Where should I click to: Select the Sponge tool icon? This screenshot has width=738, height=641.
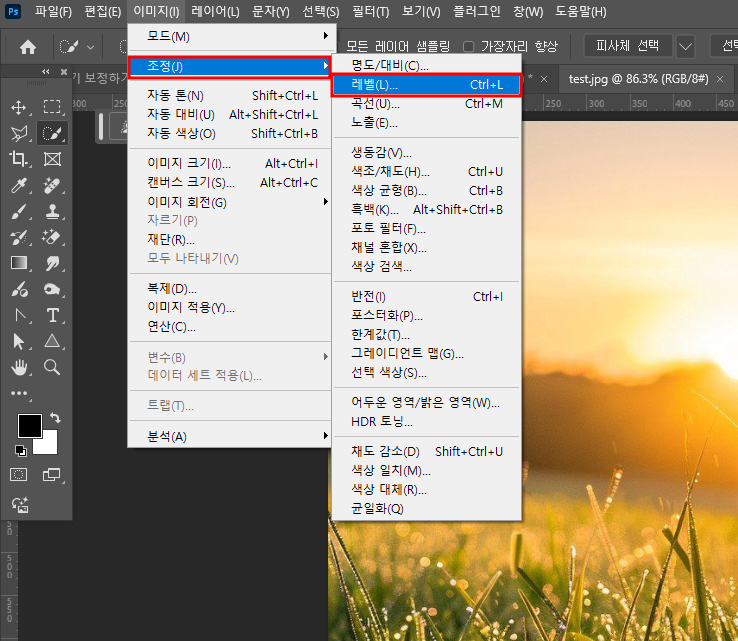point(52,289)
